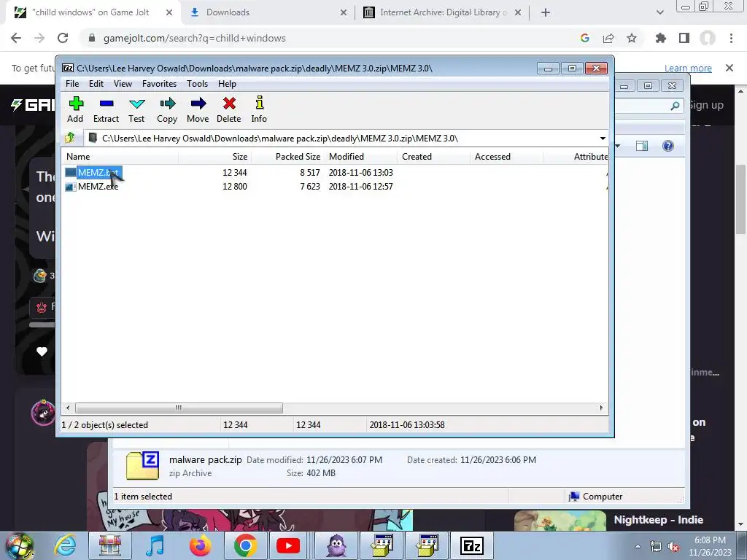Image resolution: width=747 pixels, height=560 pixels.
Task: Click the heart like icon on Game Jolt
Action: coord(42,351)
